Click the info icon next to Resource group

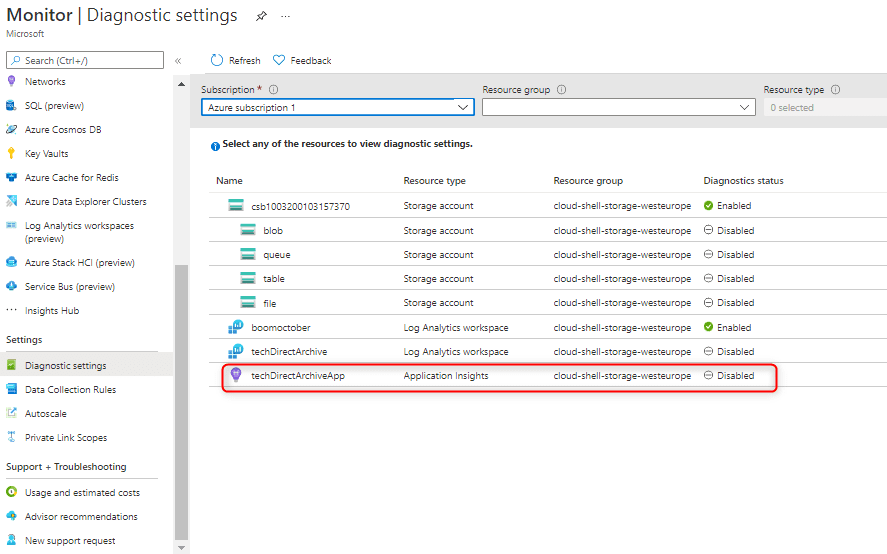[561, 89]
